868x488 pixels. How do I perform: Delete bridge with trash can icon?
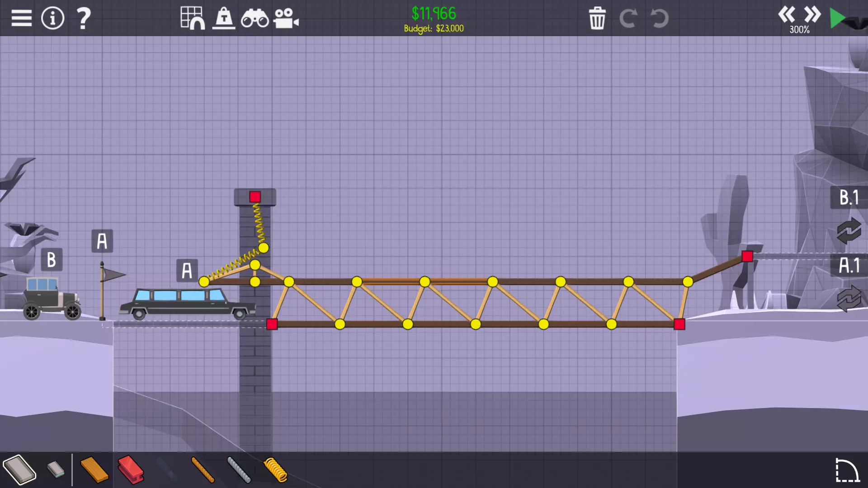(597, 19)
